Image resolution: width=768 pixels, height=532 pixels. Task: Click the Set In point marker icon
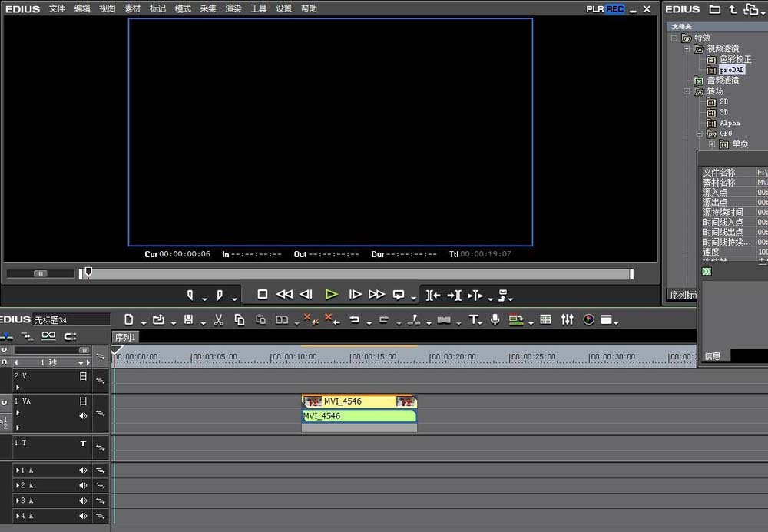tap(190, 295)
